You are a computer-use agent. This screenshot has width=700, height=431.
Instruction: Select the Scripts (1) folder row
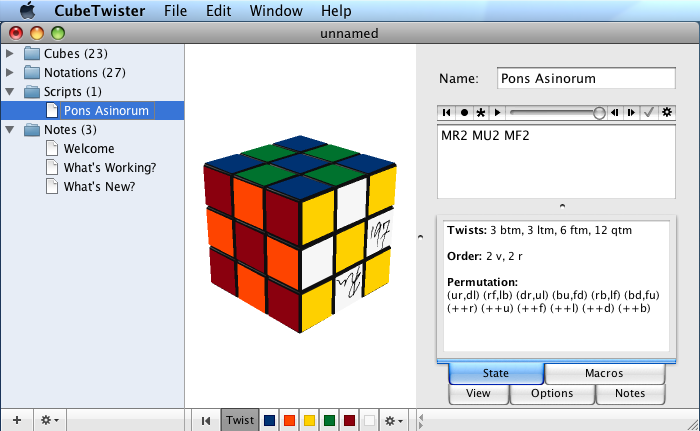pyautogui.click(x=92, y=92)
